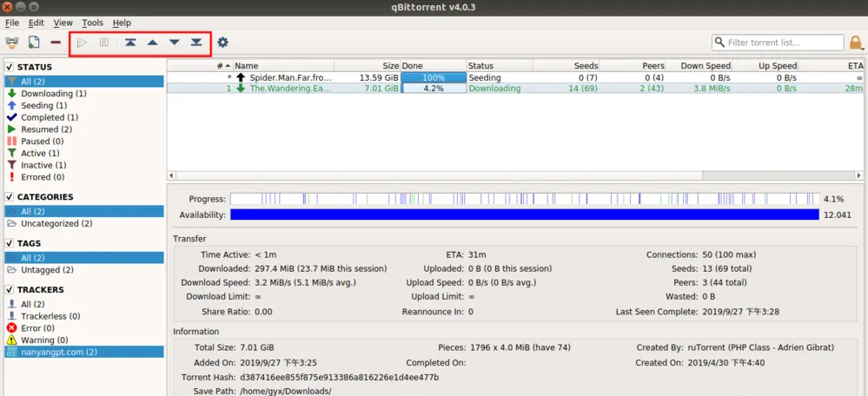Click the search magnifier icon in filter box
Viewport: 868px width, 396px height.
click(719, 43)
